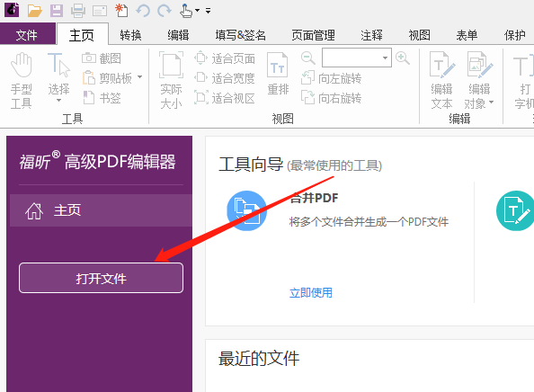The height and width of the screenshot is (392, 534).
Task: Click the Foxit app logo icon
Action: (x=12, y=9)
